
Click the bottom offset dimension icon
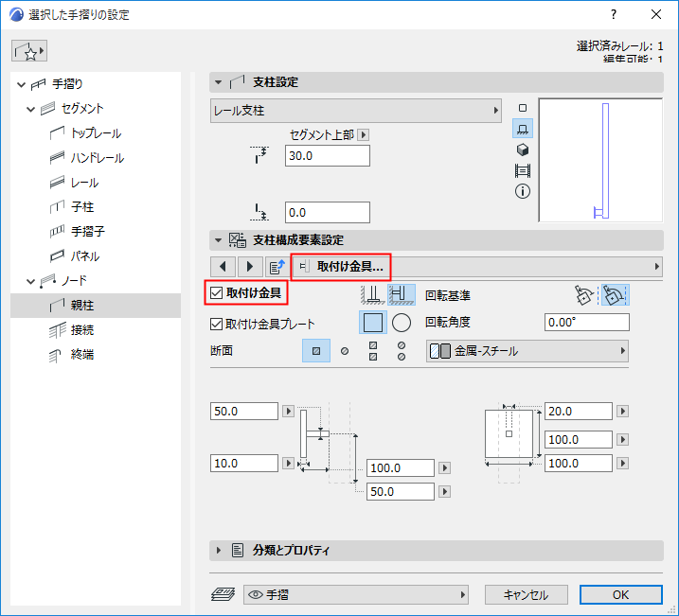point(259,212)
